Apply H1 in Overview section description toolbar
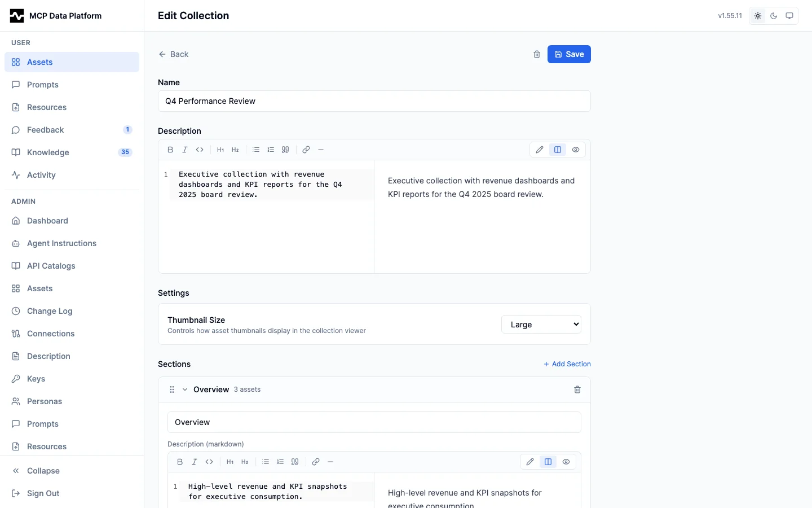Screen dimensions: 812x508 pos(230,462)
